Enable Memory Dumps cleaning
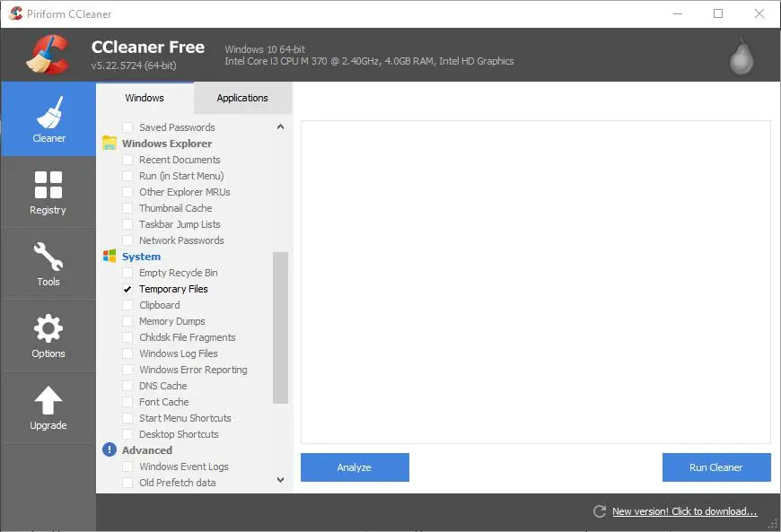The image size is (781, 532). [127, 321]
